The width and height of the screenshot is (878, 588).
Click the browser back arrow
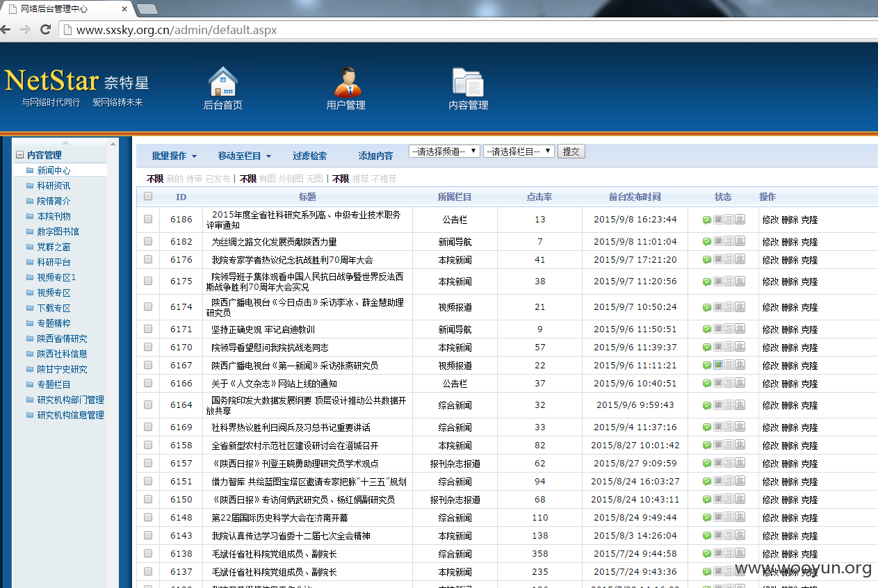tap(6, 29)
